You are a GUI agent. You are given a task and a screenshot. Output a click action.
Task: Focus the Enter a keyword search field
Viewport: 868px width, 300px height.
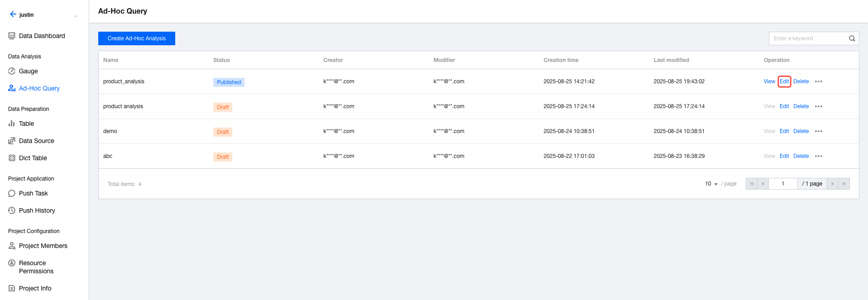[x=807, y=38]
